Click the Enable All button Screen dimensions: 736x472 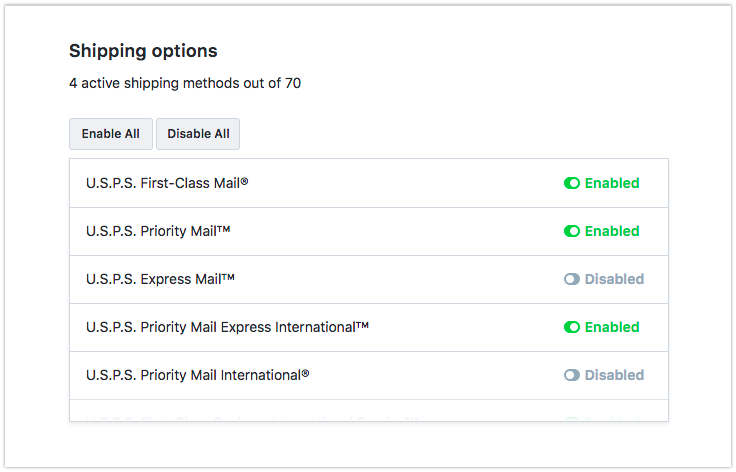coord(111,134)
